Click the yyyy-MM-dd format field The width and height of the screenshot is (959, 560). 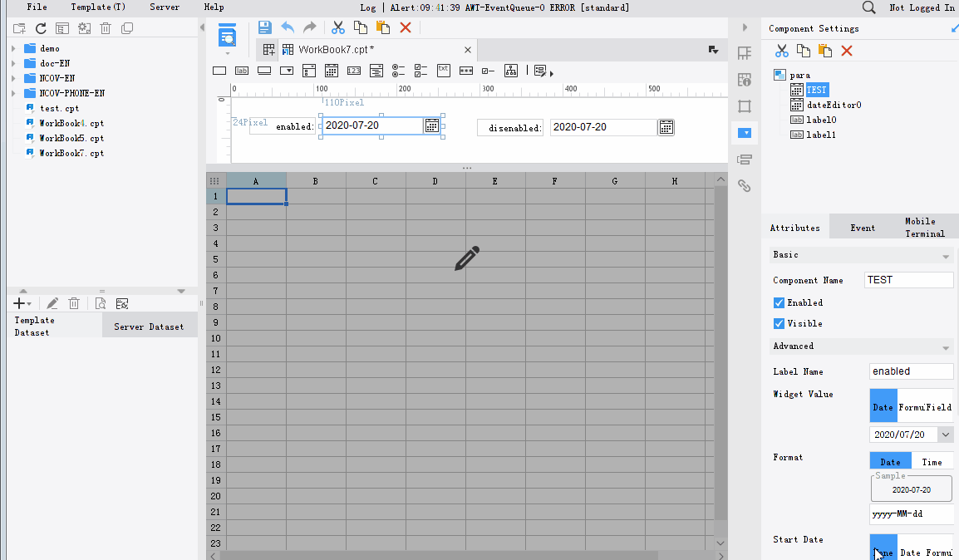click(x=912, y=514)
